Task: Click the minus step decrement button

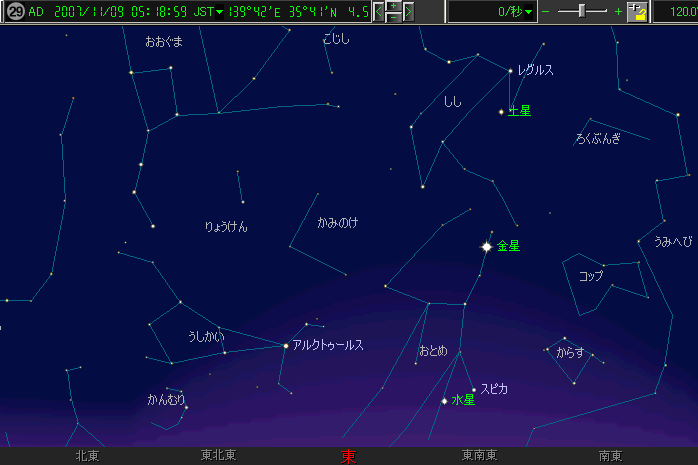Action: tap(393, 18)
